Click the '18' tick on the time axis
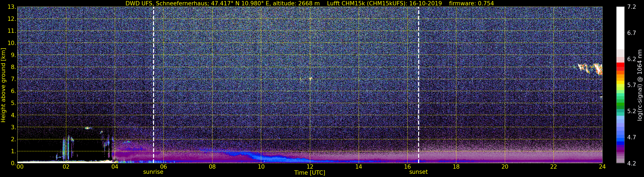The width and height of the screenshot is (644, 177). click(x=456, y=167)
